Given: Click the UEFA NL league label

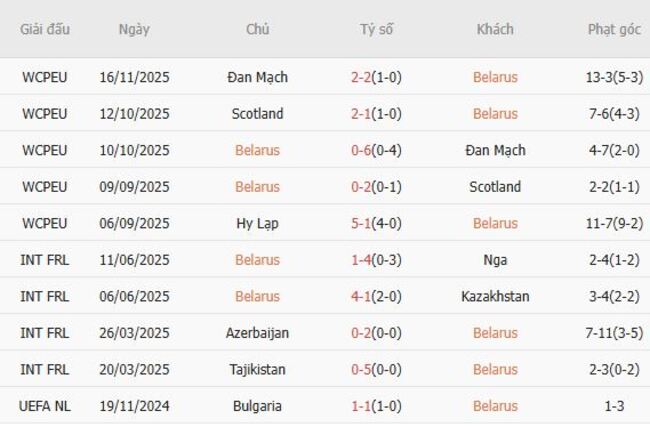Looking at the screenshot, I should click(45, 406).
